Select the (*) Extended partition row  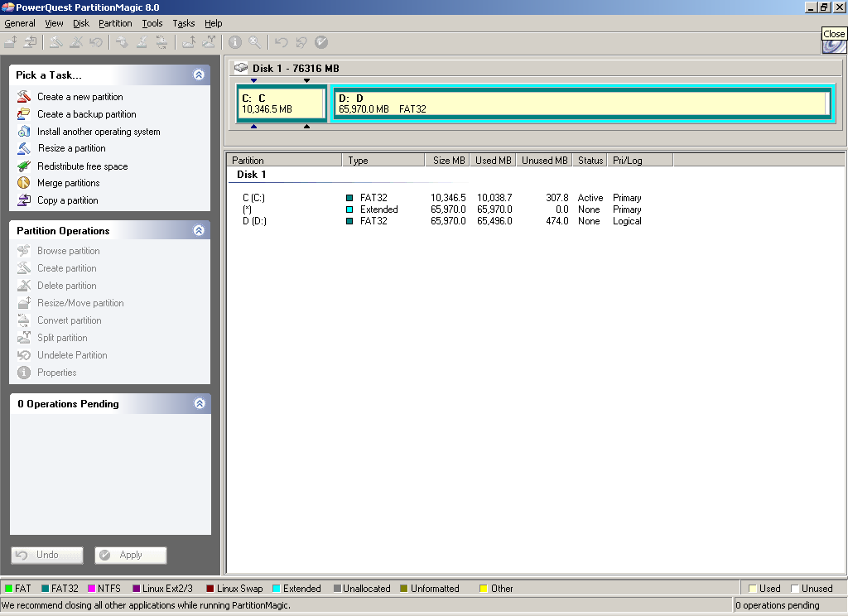click(442, 209)
